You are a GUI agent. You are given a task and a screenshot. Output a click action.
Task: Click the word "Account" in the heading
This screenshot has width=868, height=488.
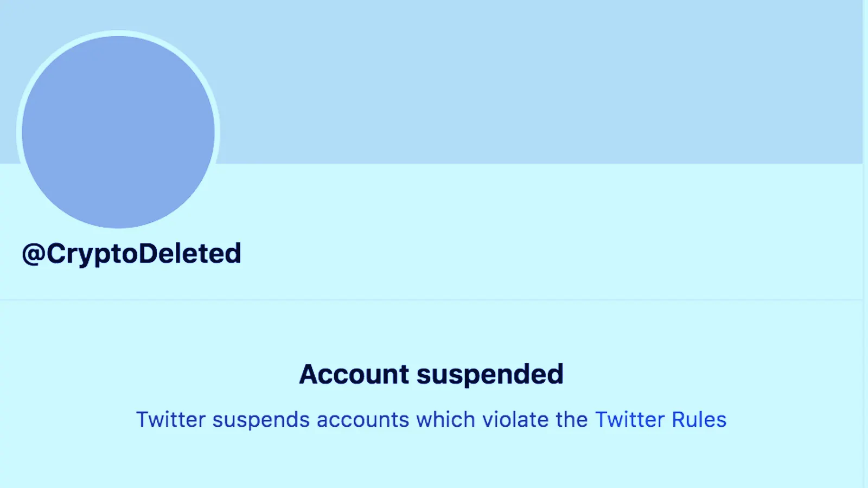(x=354, y=374)
